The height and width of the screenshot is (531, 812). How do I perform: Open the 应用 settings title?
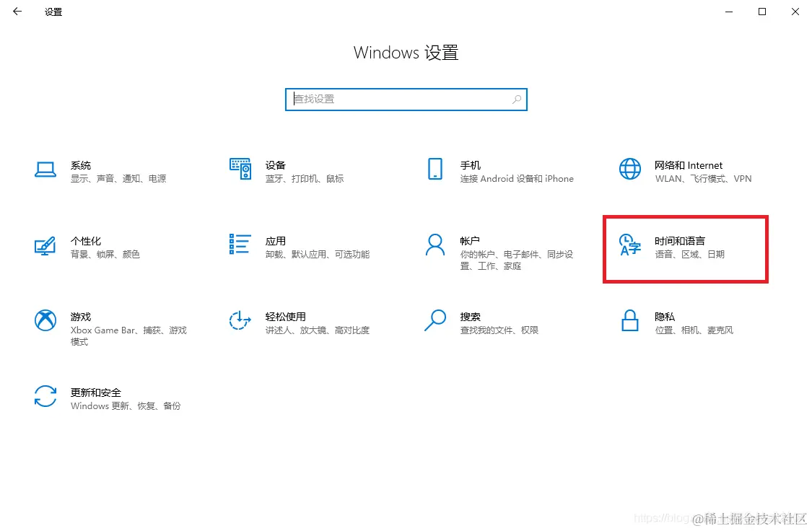(x=276, y=241)
